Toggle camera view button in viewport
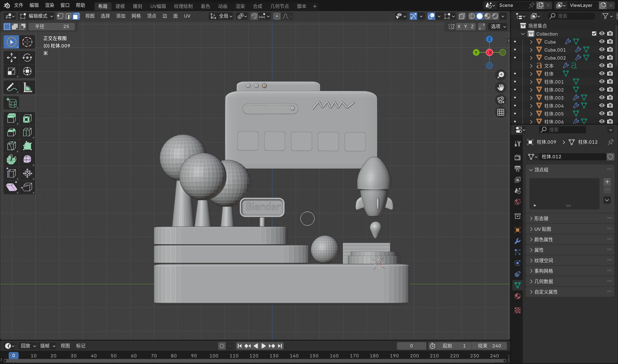 500,100
